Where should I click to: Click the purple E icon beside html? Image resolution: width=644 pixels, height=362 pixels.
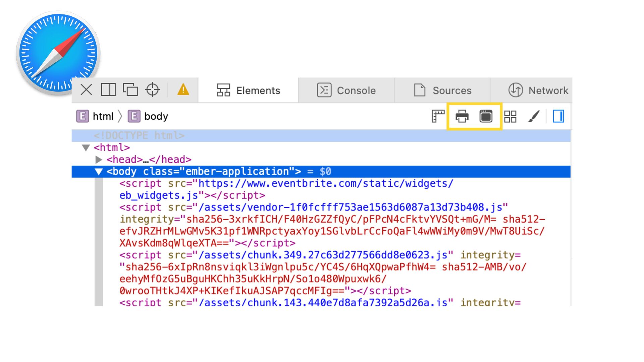[x=83, y=116]
